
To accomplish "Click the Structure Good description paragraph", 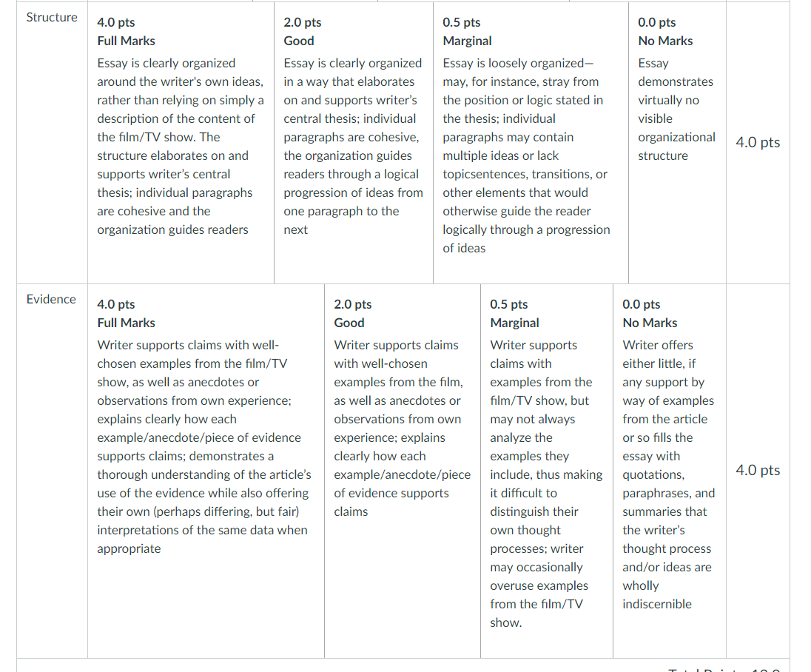I will pyautogui.click(x=353, y=147).
